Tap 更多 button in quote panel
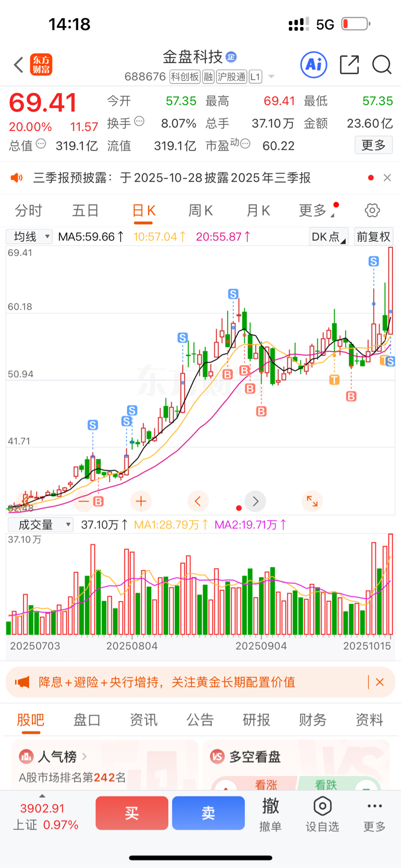Image resolution: width=401 pixels, height=868 pixels. tap(374, 145)
